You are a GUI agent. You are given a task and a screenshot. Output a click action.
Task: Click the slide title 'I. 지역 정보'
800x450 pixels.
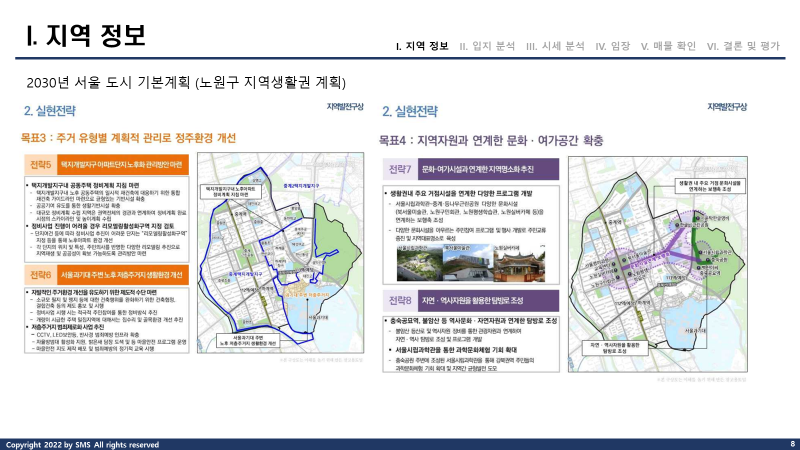click(86, 35)
